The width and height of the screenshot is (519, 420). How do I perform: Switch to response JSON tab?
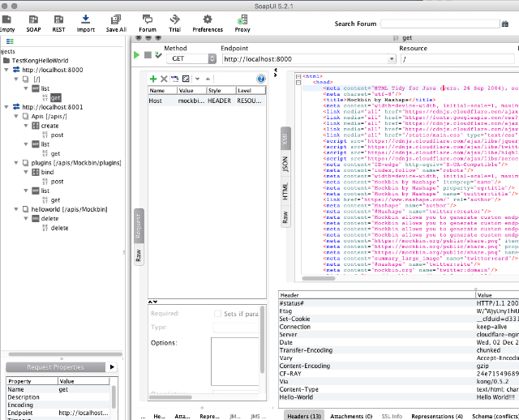(285, 164)
